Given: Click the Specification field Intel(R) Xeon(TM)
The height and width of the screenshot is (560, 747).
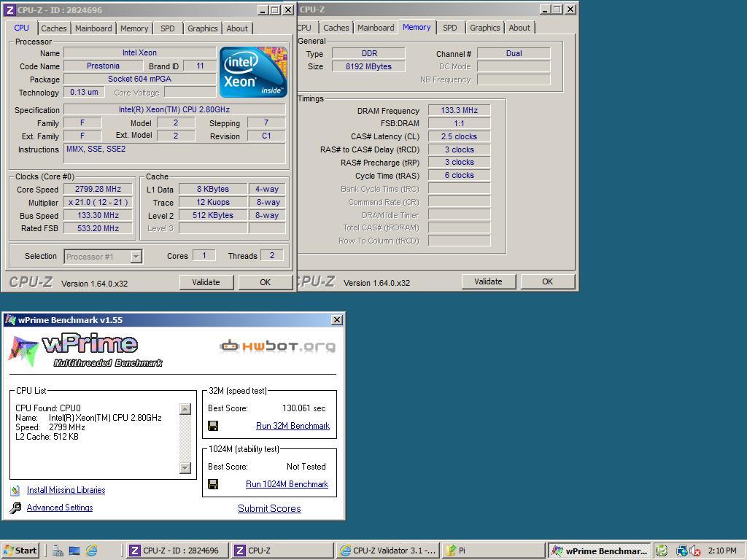Looking at the screenshot, I should tap(174, 109).
